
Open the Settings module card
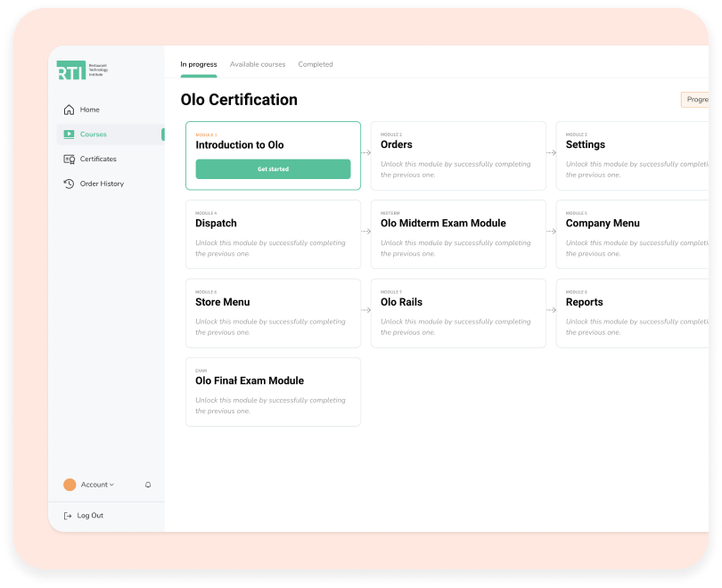(632, 156)
